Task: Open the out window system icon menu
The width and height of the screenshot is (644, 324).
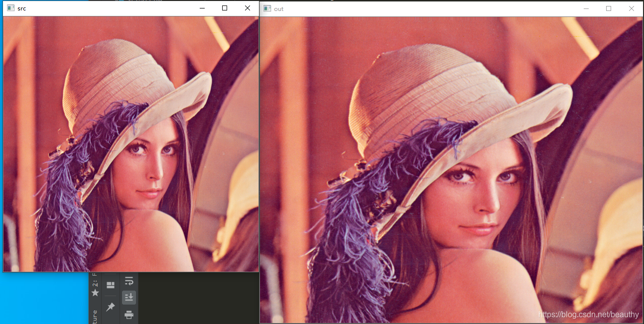Action: tap(267, 8)
